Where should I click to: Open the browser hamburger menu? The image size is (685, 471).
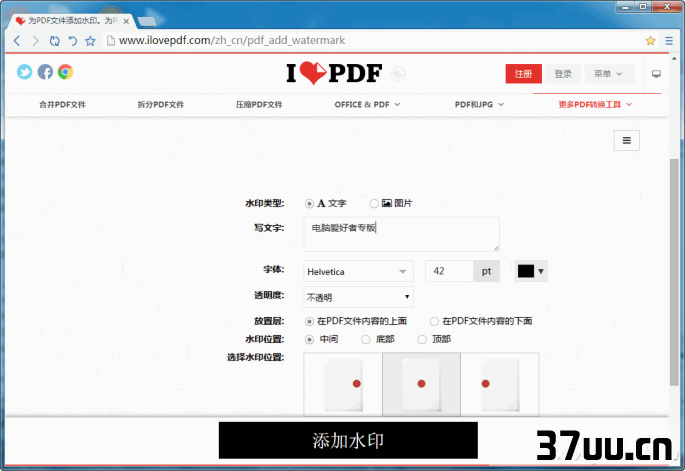tap(669, 41)
